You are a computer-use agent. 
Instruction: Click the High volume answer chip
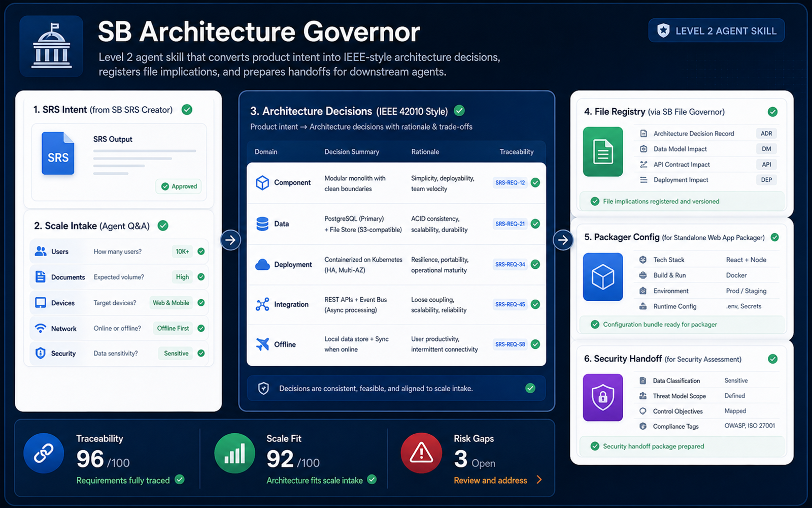coord(182,277)
